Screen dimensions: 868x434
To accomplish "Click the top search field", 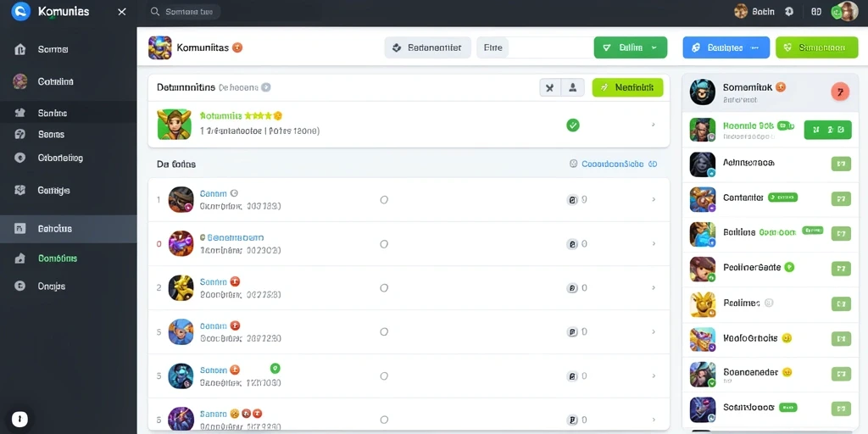I will [x=184, y=12].
